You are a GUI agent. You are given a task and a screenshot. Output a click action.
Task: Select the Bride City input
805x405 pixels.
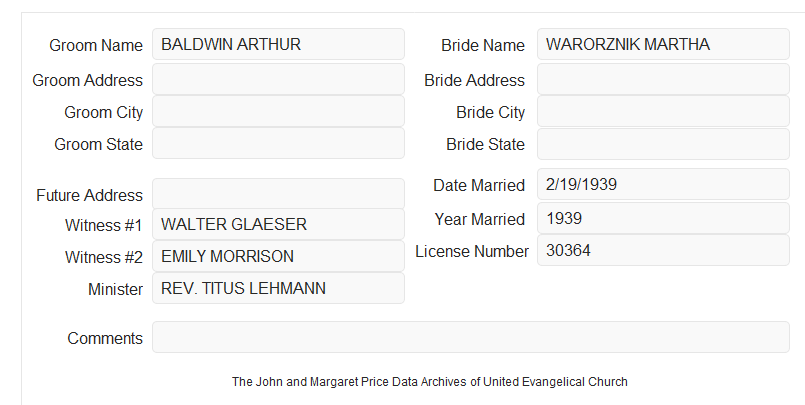(663, 111)
